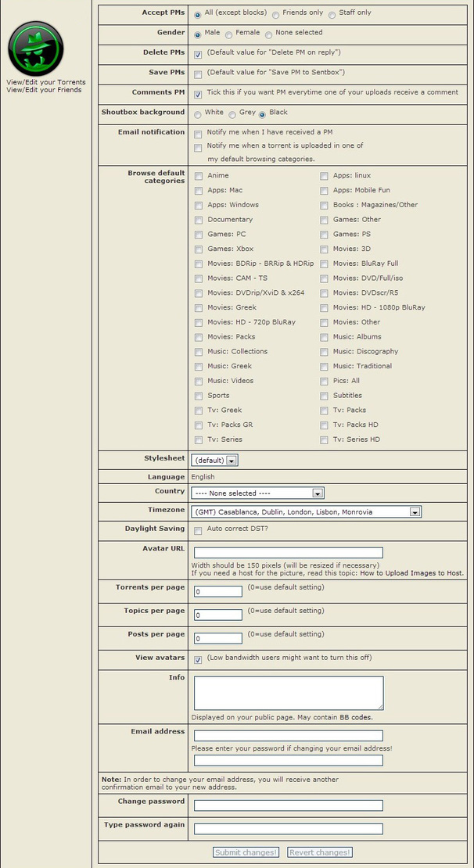Check the Games: PS category
Viewport: 474px width, 868px height.
(x=324, y=235)
